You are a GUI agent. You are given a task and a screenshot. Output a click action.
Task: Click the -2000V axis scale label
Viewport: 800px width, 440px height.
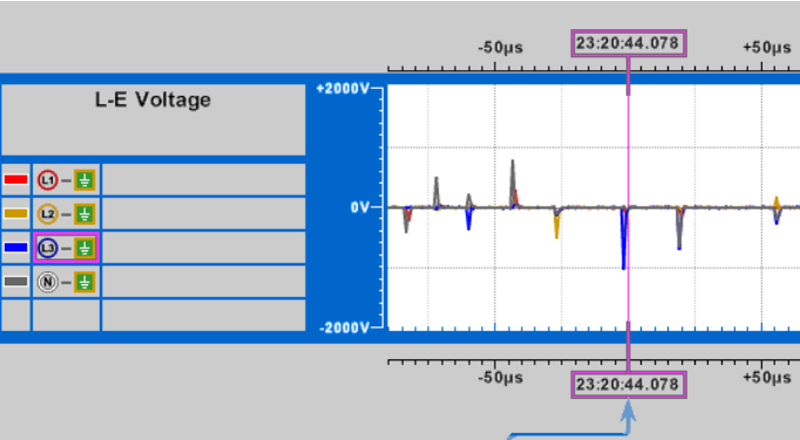[x=343, y=328]
